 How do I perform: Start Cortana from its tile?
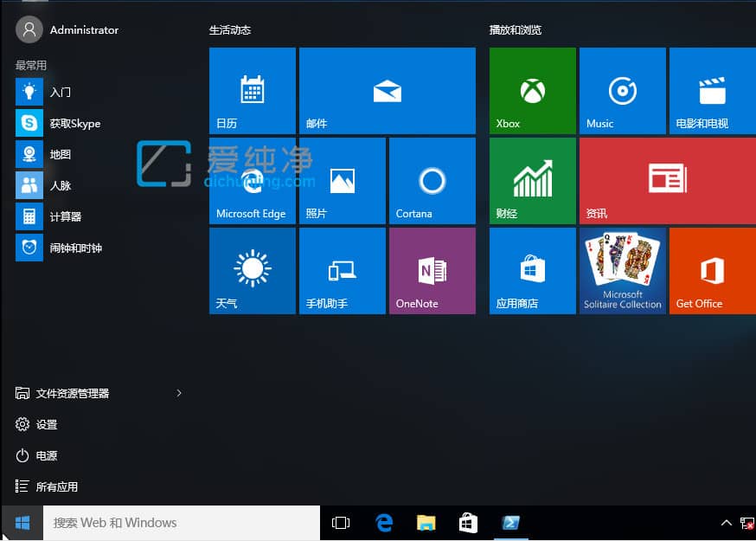[x=432, y=180]
